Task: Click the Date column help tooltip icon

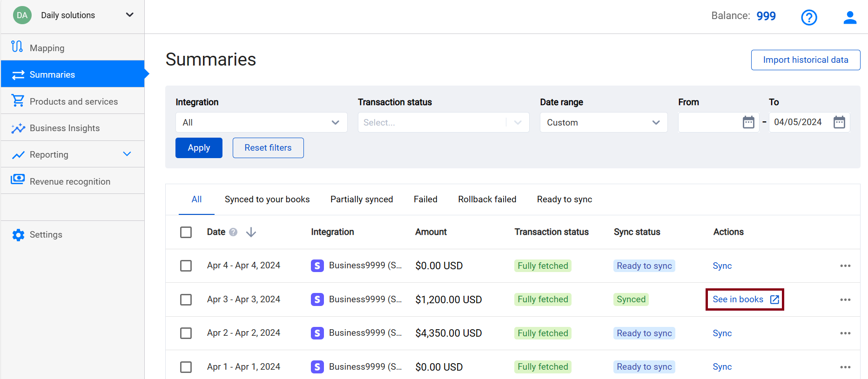Action: tap(233, 232)
